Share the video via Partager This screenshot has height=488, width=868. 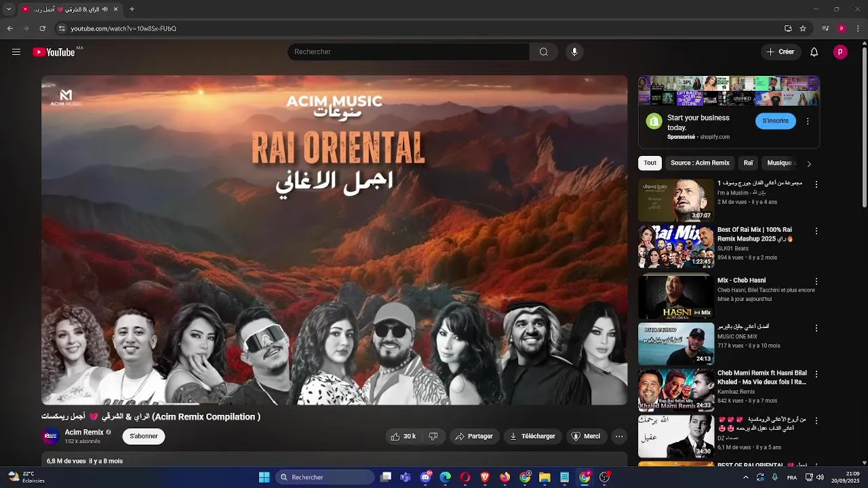tap(474, 436)
